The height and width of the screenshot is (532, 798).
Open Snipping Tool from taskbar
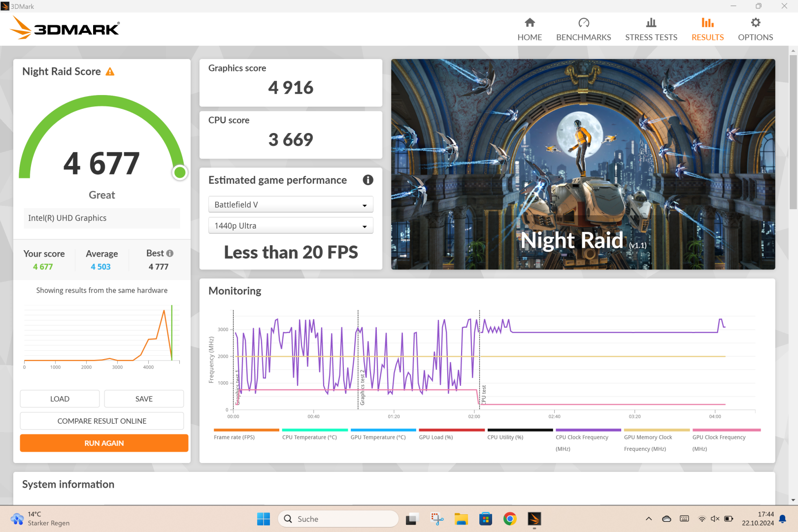[x=437, y=519]
